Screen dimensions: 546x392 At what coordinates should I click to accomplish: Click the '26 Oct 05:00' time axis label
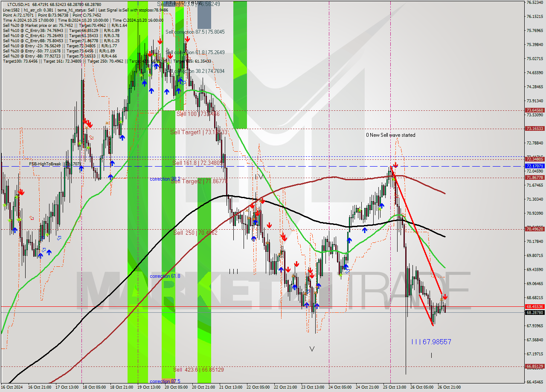click(x=422, y=387)
